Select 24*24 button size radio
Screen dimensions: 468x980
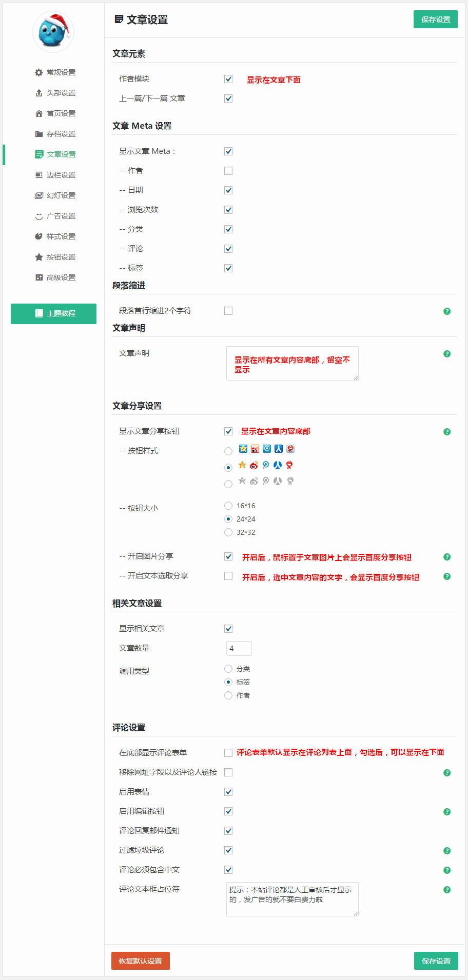coord(228,519)
